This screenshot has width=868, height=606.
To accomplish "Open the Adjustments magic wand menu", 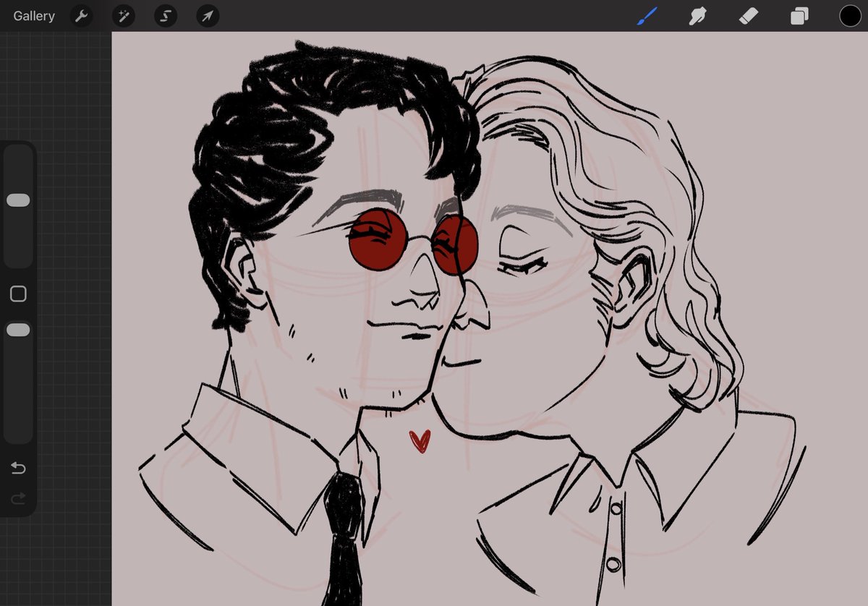I will 124,16.
